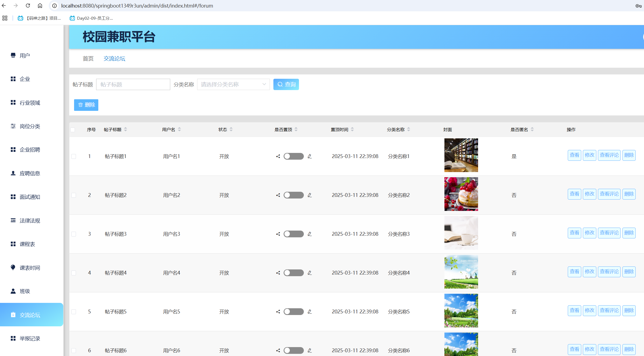Check the checkbox for row 1
This screenshot has width=644, height=356.
[74, 156]
